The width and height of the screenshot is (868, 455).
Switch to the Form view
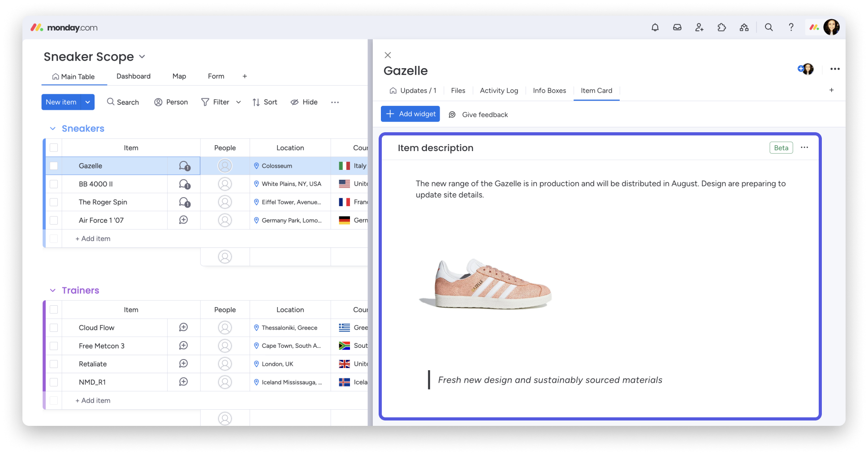(216, 76)
